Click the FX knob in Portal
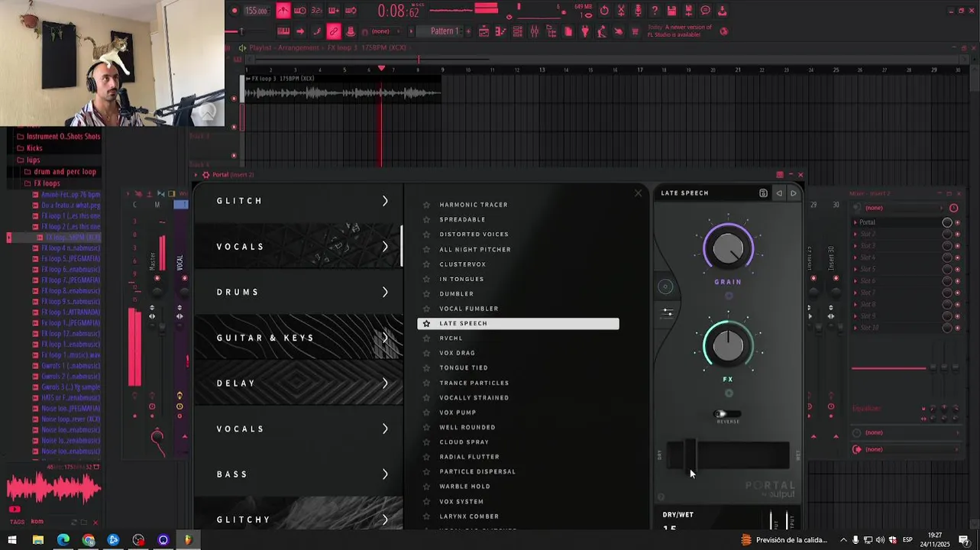 click(728, 346)
